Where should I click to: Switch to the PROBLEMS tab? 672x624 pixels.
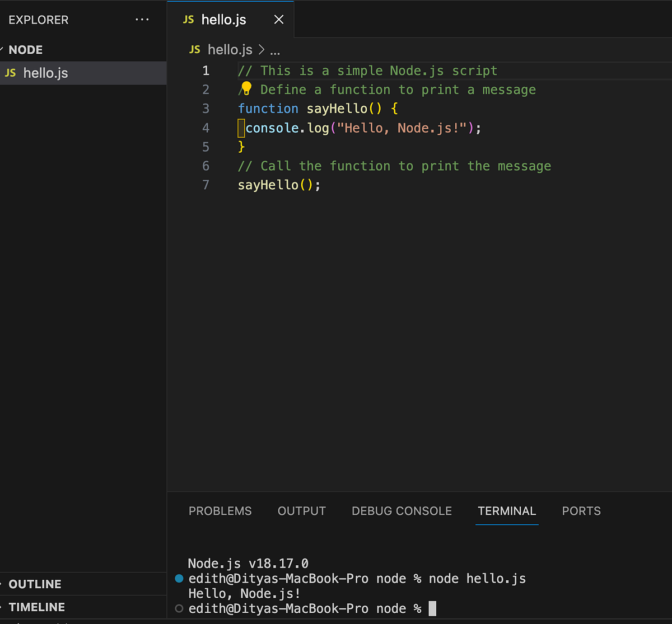220,511
